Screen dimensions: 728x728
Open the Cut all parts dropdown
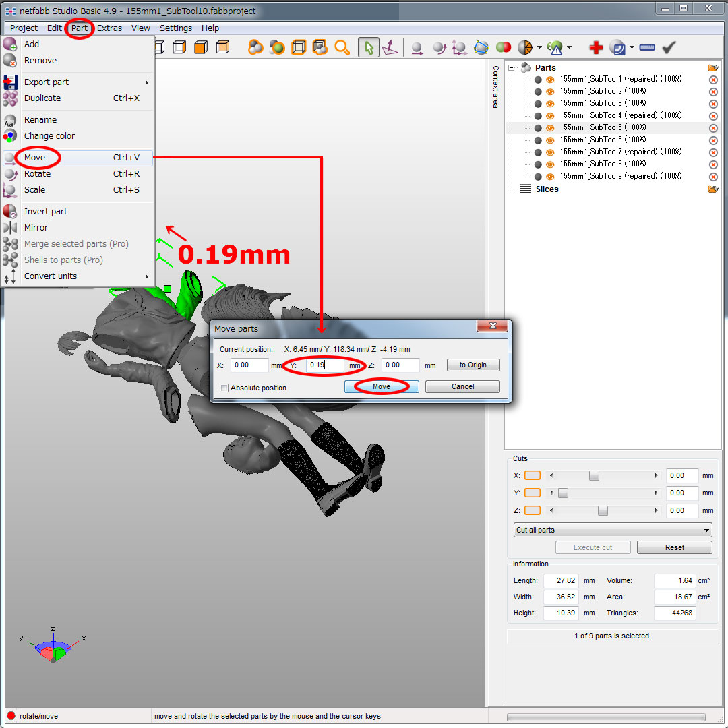point(612,530)
